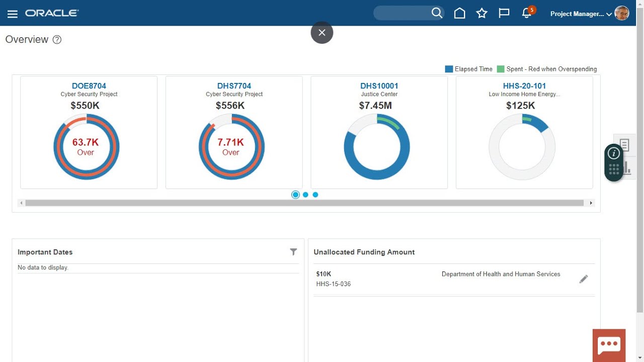The height and width of the screenshot is (362, 644).
Task: Open the red chat assistant icon
Action: tap(609, 345)
